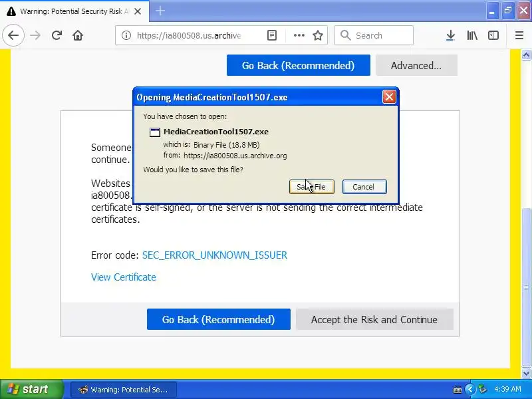Expand hidden tray icons arrow
The height and width of the screenshot is (399, 532).
pos(470,389)
